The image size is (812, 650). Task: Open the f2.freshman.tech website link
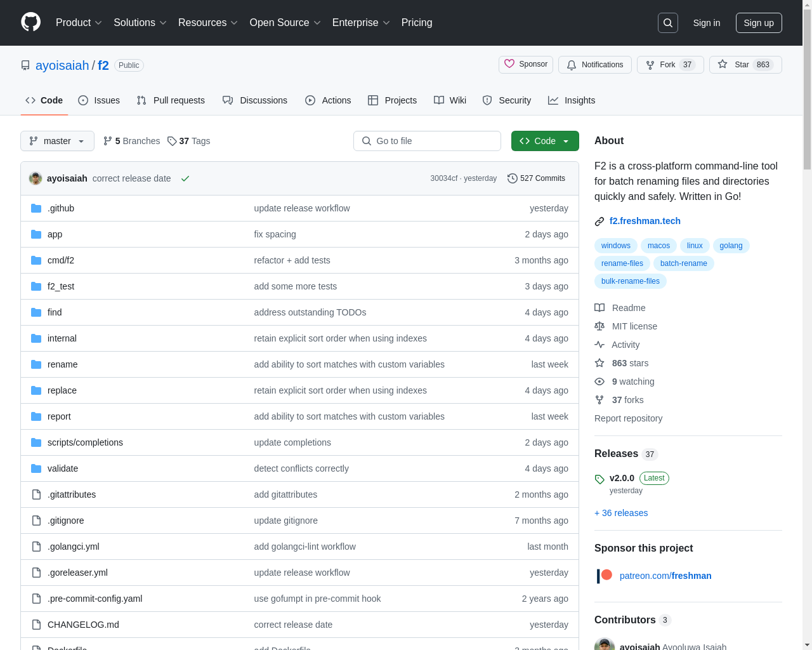point(645,221)
